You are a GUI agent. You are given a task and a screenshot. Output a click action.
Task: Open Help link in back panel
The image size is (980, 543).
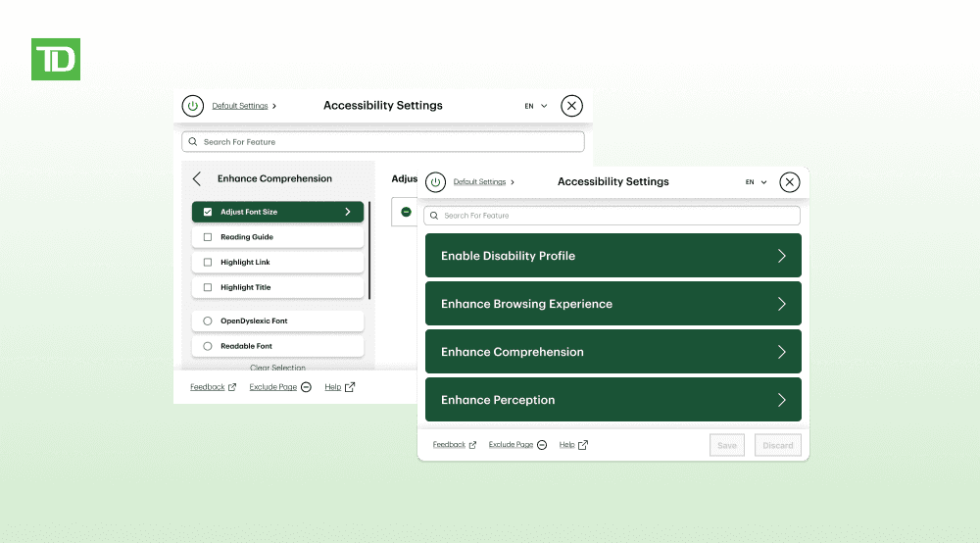click(332, 387)
